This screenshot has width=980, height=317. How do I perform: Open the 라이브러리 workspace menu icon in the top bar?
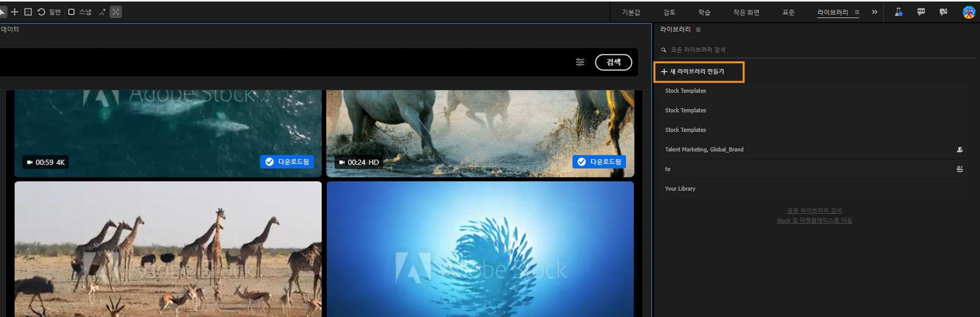click(x=857, y=12)
